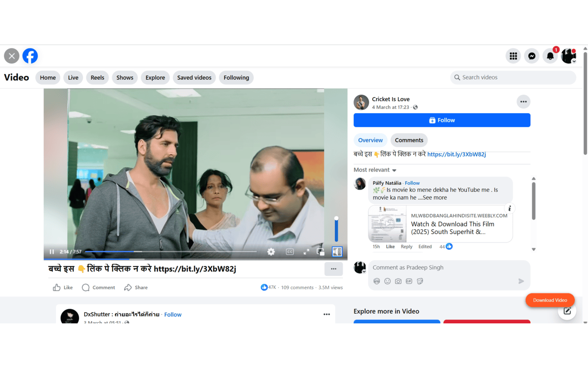Expand comment with See more

tap(435, 198)
